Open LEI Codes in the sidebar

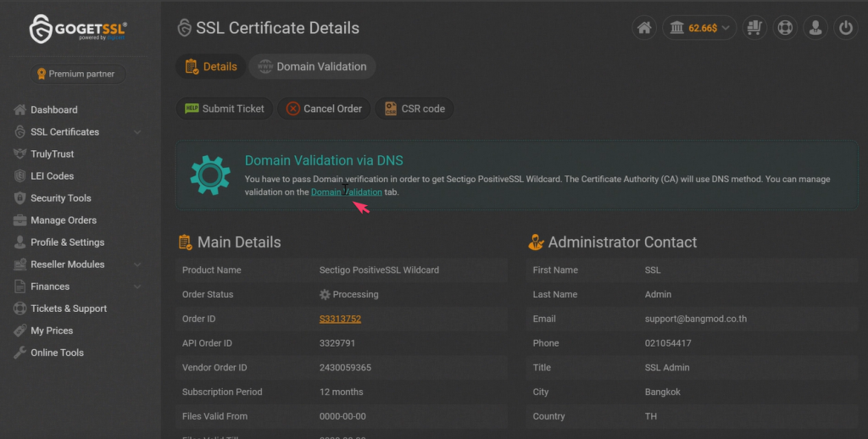[x=52, y=176]
